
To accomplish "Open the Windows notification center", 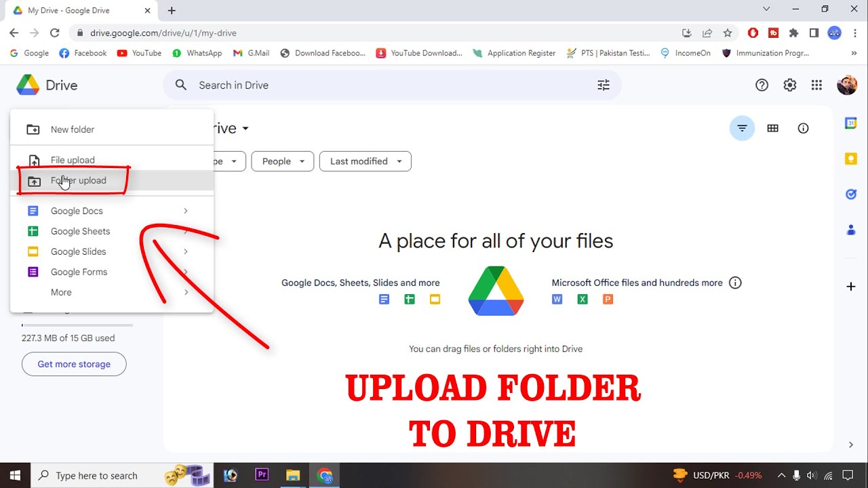I will (848, 475).
